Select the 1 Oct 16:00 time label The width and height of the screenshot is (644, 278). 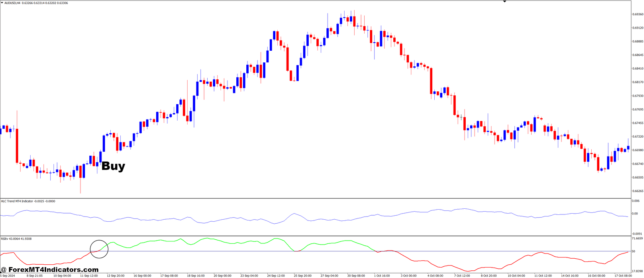click(382, 276)
